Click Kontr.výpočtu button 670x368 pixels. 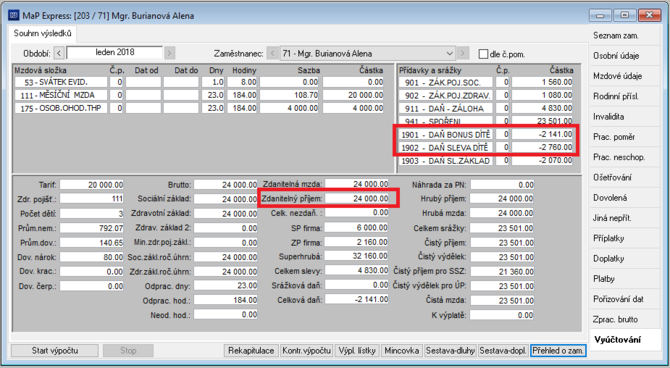click(x=306, y=351)
